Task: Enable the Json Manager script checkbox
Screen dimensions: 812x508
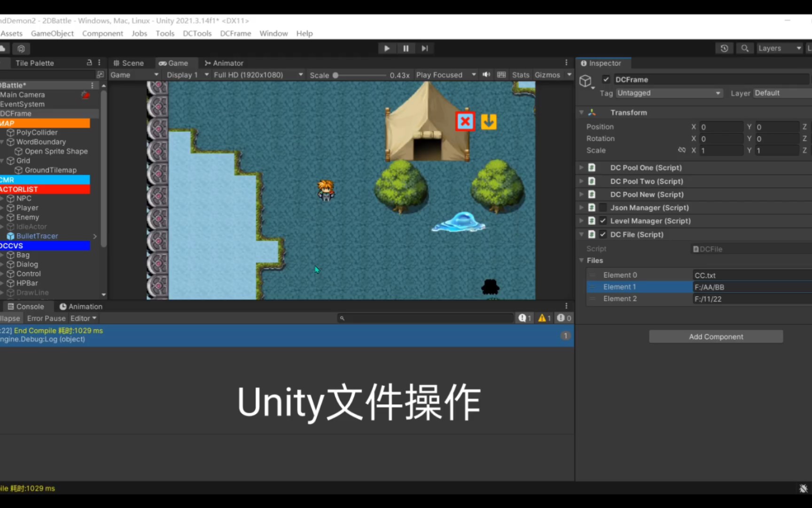Action: click(x=602, y=207)
